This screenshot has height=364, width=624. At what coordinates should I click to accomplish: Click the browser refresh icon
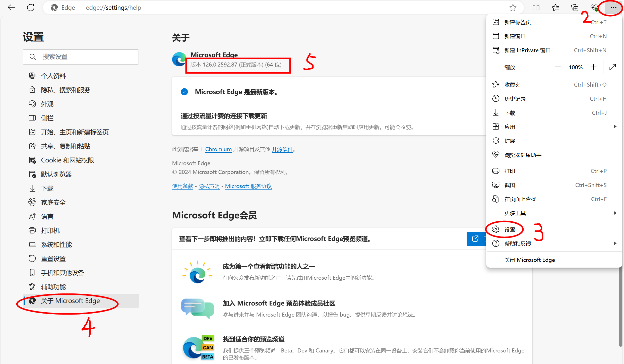[x=31, y=8]
